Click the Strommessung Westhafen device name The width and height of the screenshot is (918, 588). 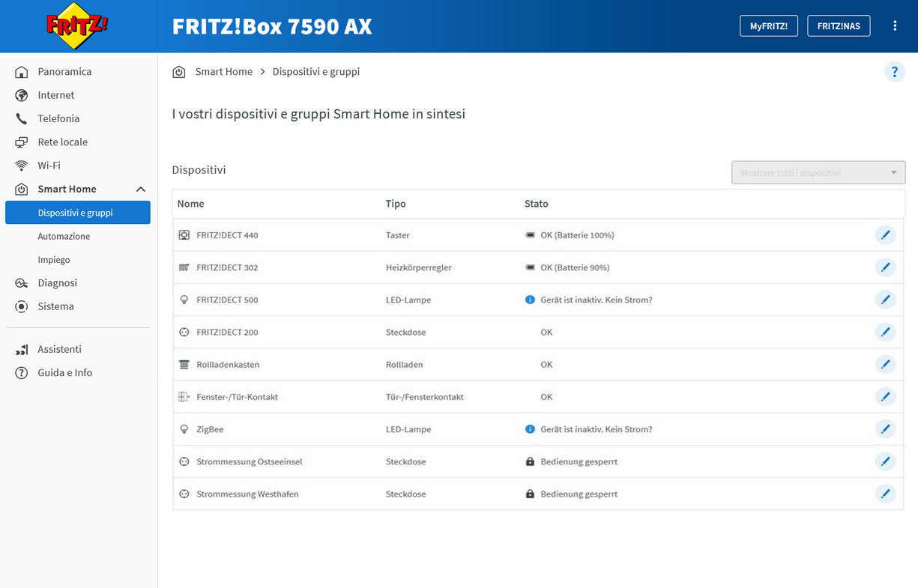coord(247,494)
